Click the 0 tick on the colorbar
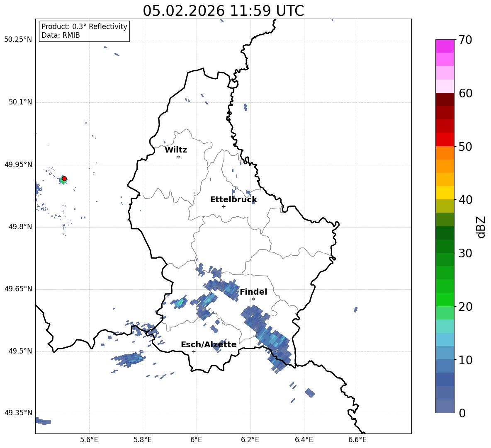The height and width of the screenshot is (448, 491). coord(462,413)
